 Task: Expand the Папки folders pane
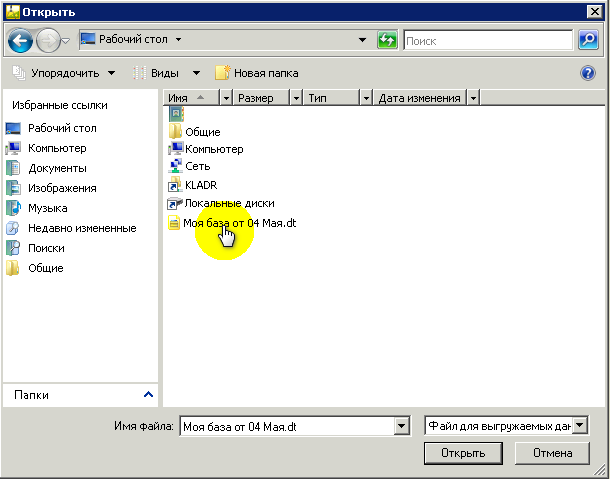[x=148, y=395]
